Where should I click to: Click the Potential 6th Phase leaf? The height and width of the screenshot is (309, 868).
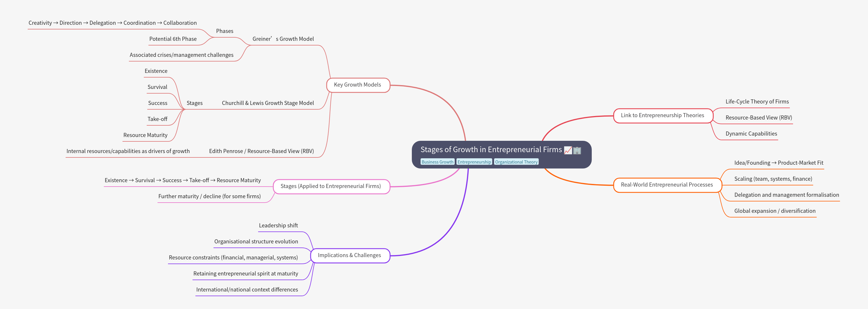click(173, 39)
